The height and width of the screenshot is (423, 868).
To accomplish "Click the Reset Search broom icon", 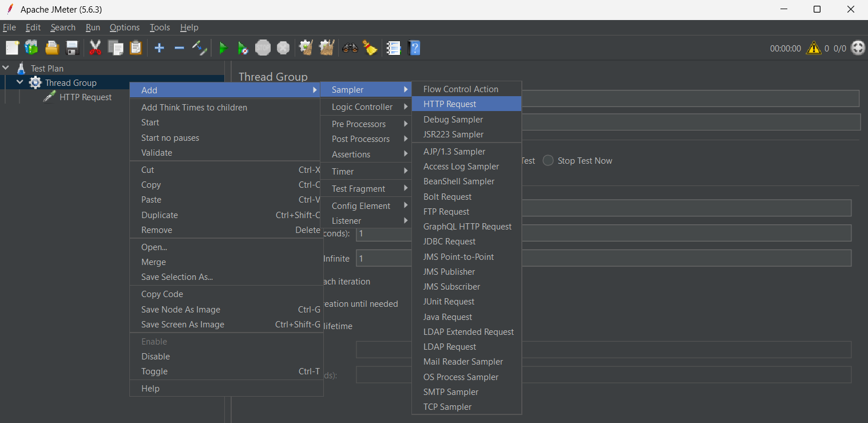I will tap(370, 48).
